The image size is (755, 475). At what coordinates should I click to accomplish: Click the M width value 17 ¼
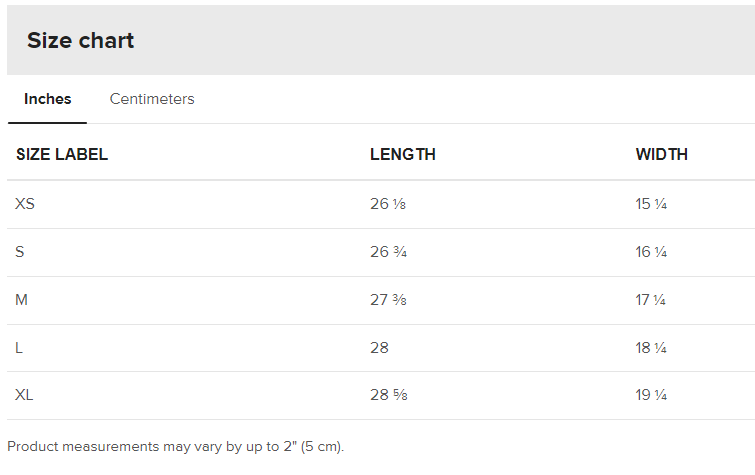(651, 300)
